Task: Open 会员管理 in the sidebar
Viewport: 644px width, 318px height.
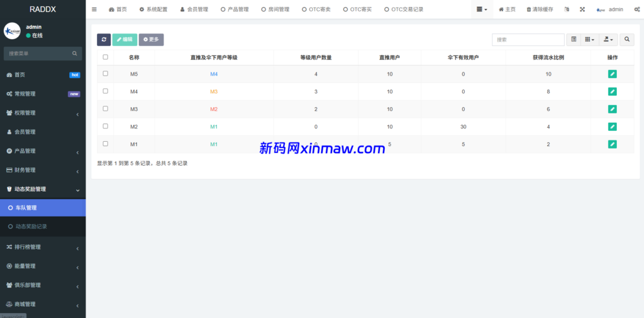Action: pos(43,132)
